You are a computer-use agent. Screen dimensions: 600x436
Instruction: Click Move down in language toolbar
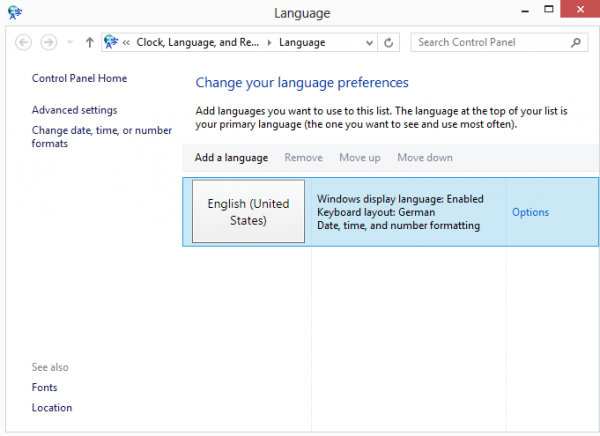[x=425, y=158]
